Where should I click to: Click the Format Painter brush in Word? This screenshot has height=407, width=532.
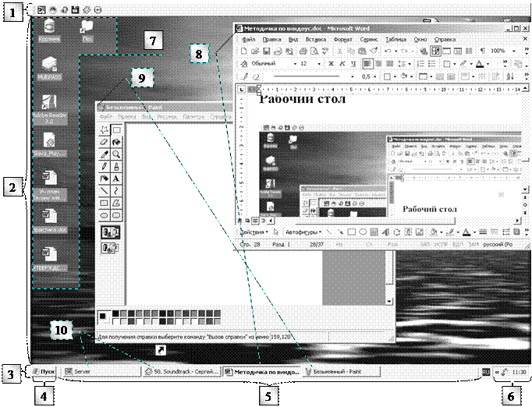[x=374, y=51]
